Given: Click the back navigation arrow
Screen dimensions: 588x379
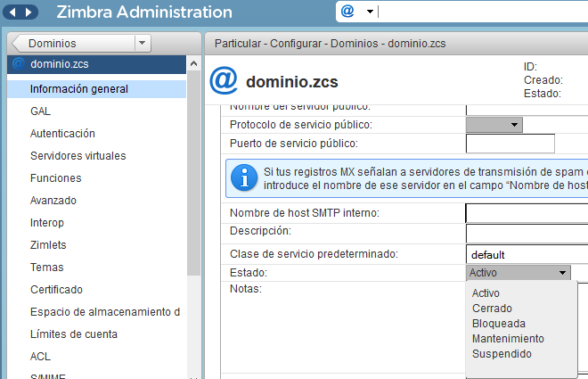Looking at the screenshot, I should point(12,12).
